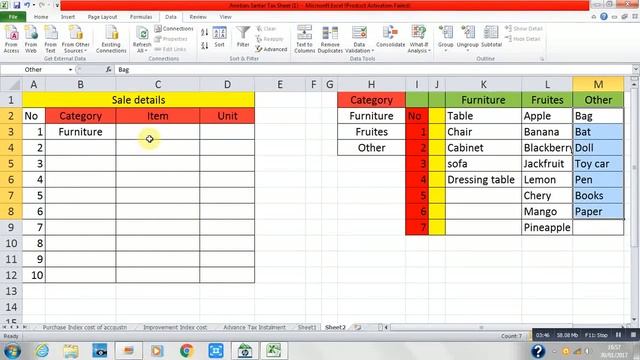Switch to the Review tab
Screen dimensions: 640x360
[198, 17]
